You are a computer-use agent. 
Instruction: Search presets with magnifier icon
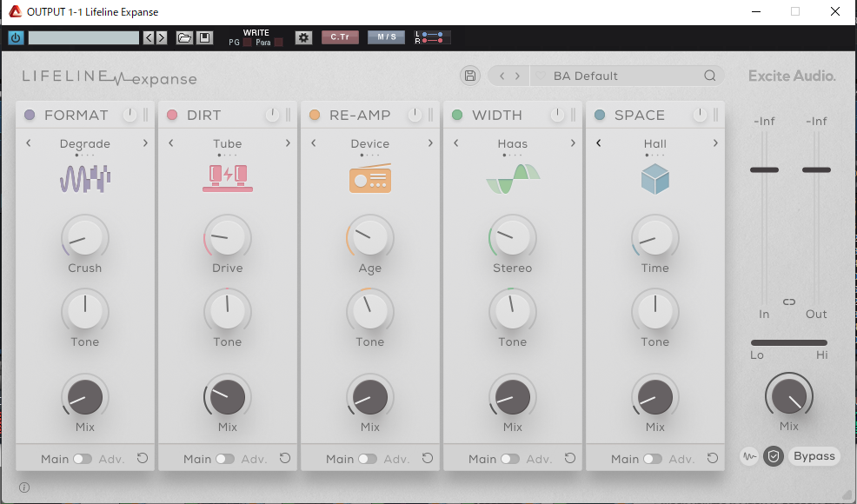coord(709,76)
